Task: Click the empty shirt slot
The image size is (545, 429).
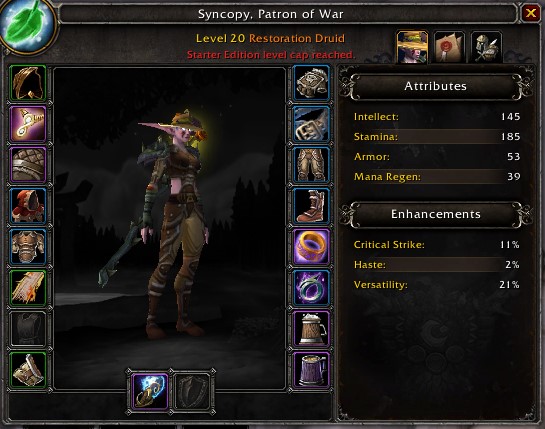Action: [28, 329]
